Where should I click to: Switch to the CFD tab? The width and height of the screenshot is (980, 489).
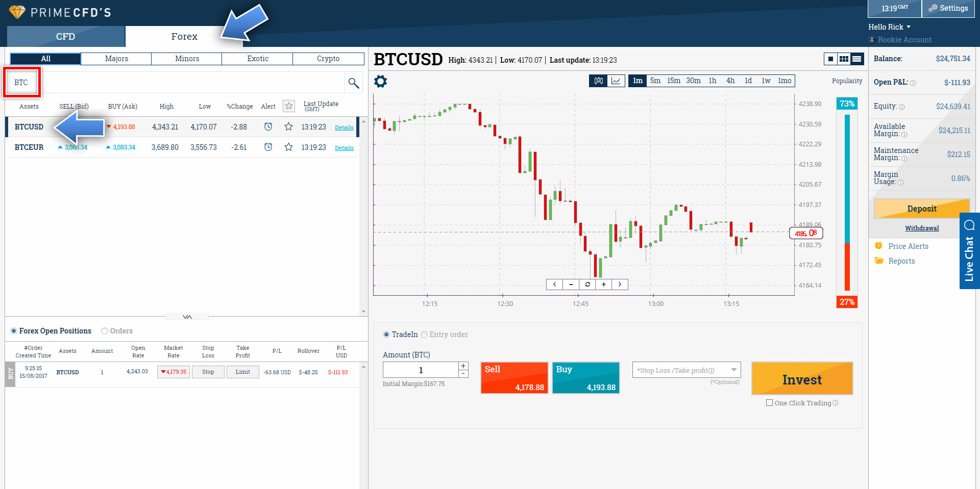click(66, 37)
